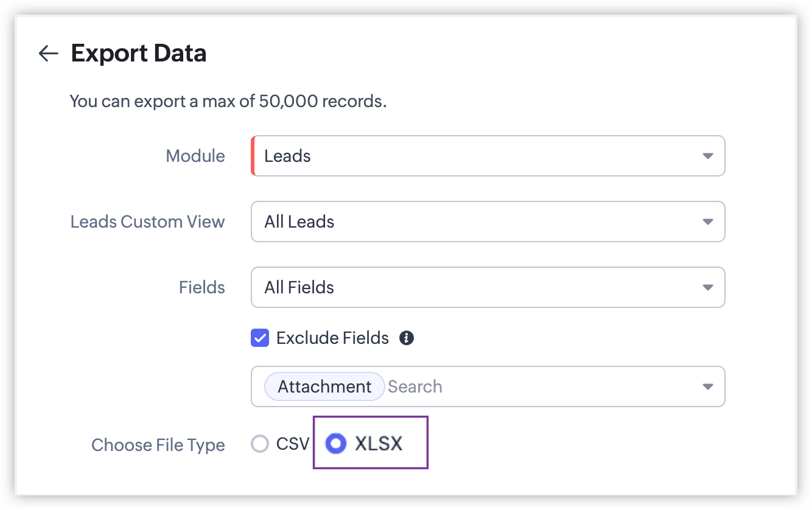Screen dimensions: 812x510
Task: Click the info icon next to Exclude Fields
Action: (x=407, y=338)
